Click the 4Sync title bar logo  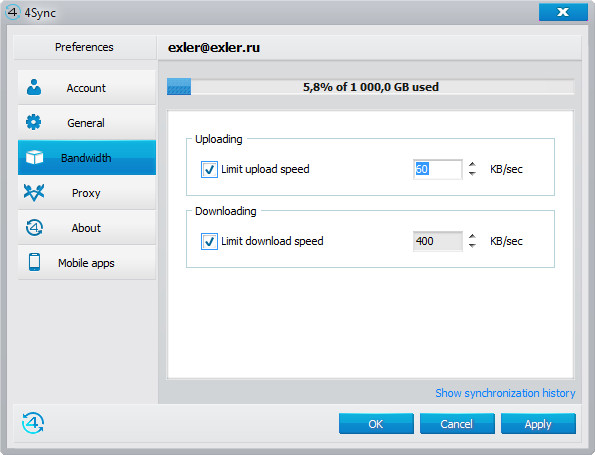click(13, 12)
